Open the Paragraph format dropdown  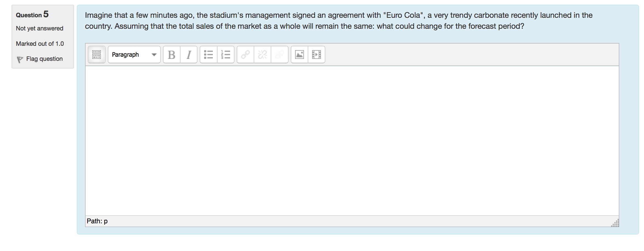click(134, 55)
